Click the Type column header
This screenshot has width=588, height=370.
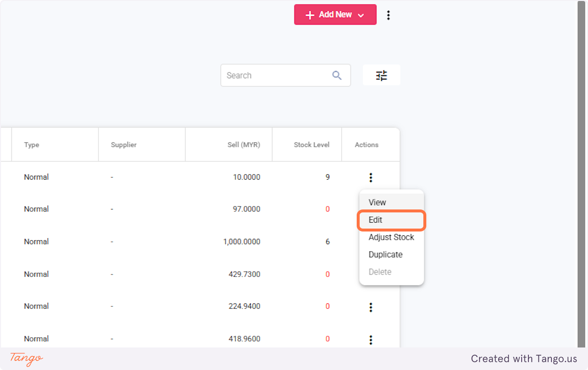pos(55,145)
